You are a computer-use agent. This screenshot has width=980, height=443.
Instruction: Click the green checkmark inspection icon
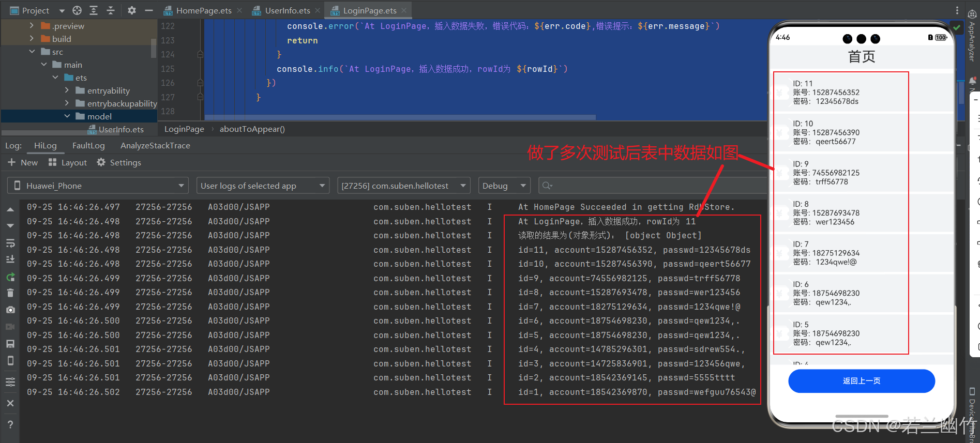click(x=957, y=27)
